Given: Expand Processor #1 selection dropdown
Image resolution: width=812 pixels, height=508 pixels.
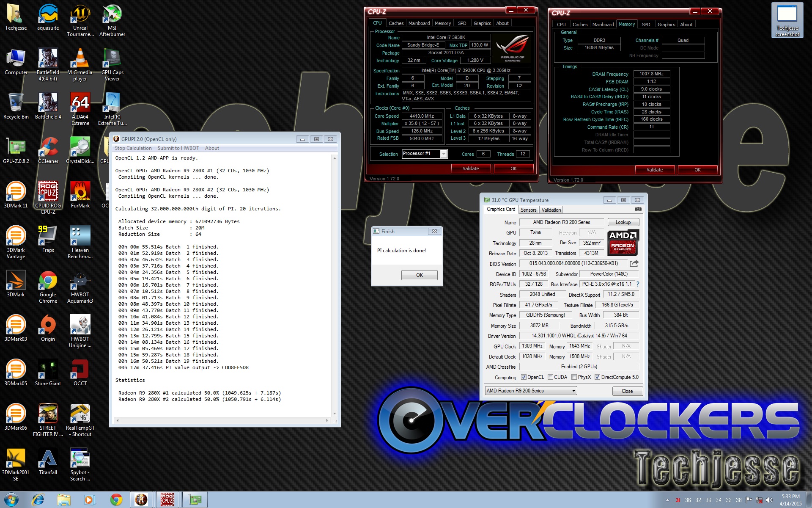Looking at the screenshot, I should click(x=444, y=154).
